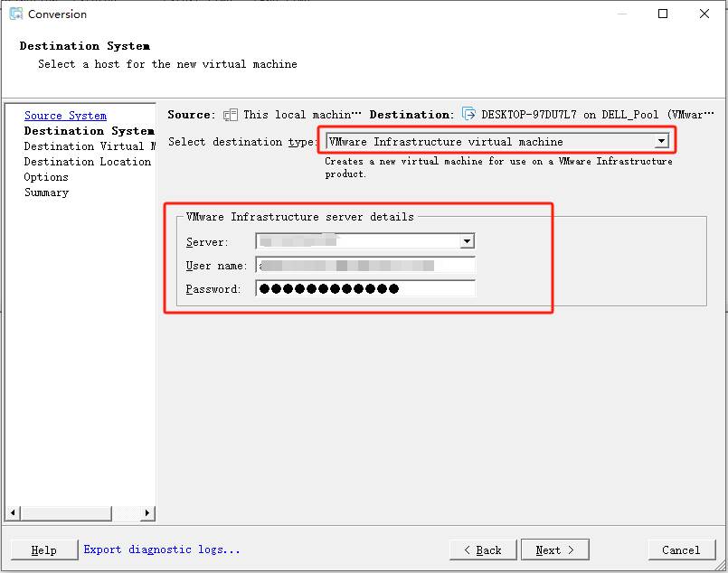This screenshot has width=728, height=573.
Task: Click the Password field
Action: [365, 288]
